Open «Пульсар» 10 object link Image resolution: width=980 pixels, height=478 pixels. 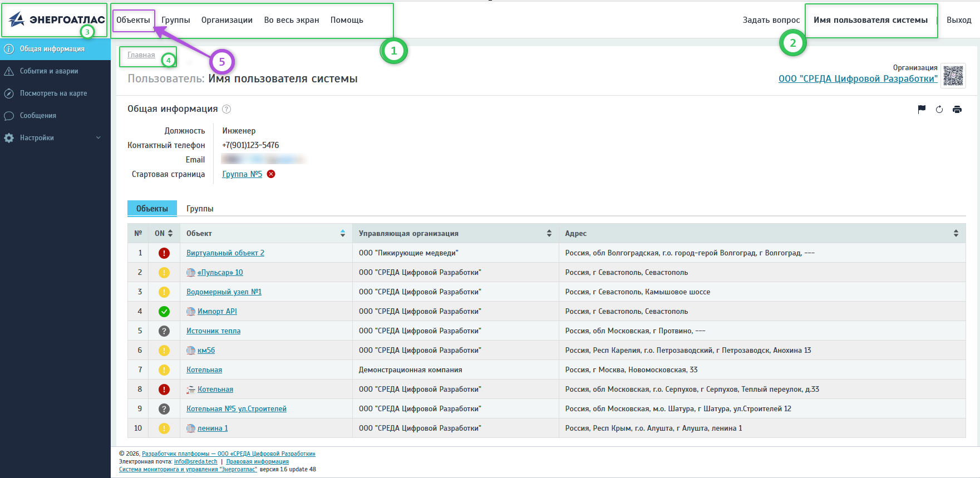(x=220, y=273)
